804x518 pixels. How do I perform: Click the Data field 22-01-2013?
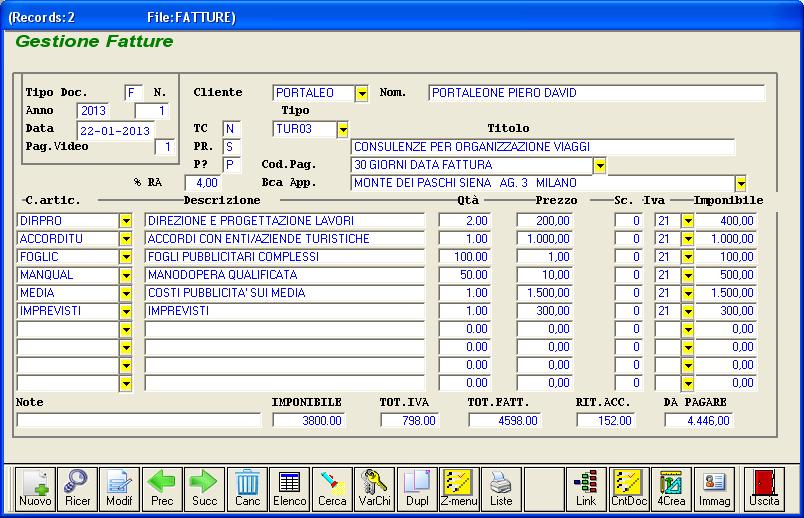point(115,131)
